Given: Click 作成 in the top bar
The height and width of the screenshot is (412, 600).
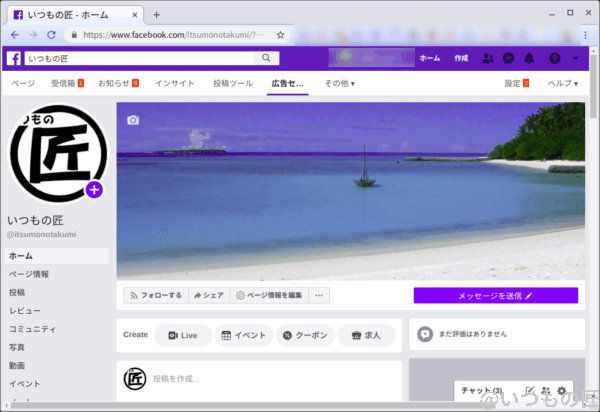Looking at the screenshot, I should click(x=461, y=58).
